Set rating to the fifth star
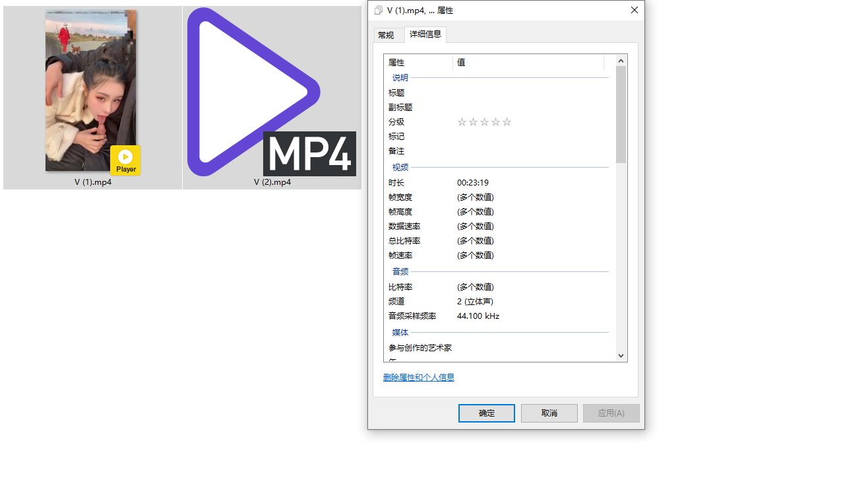 507,122
